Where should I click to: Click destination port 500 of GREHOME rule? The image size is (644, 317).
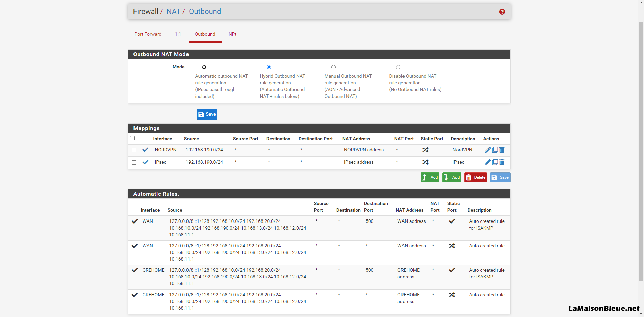[x=369, y=270]
